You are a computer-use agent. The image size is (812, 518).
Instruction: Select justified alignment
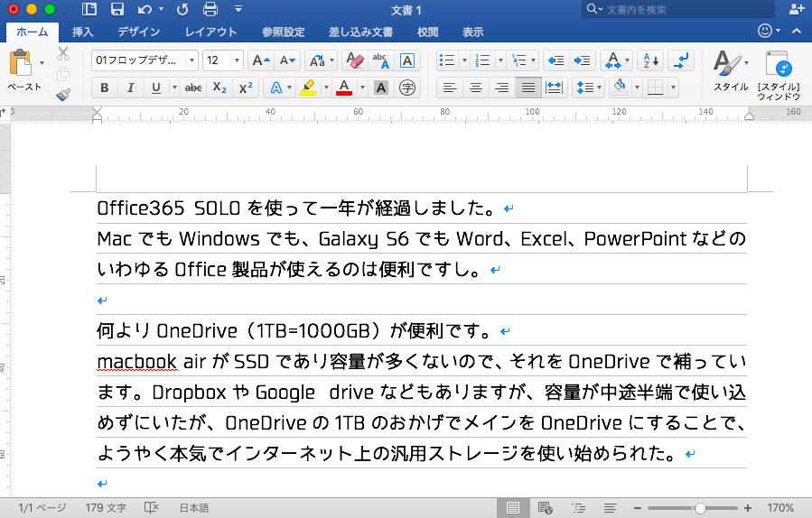(x=528, y=88)
